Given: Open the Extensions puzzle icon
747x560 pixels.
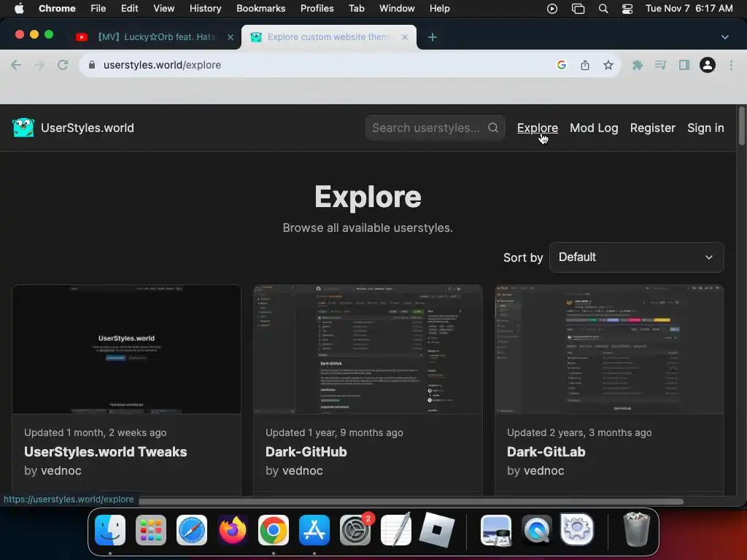Looking at the screenshot, I should 638,65.
